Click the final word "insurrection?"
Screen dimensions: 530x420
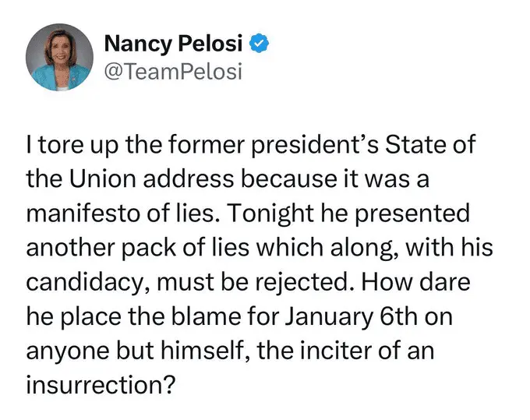pyautogui.click(x=99, y=384)
